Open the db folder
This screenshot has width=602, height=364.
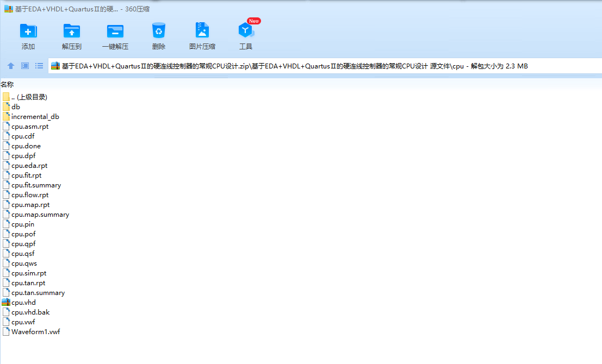[x=16, y=106]
